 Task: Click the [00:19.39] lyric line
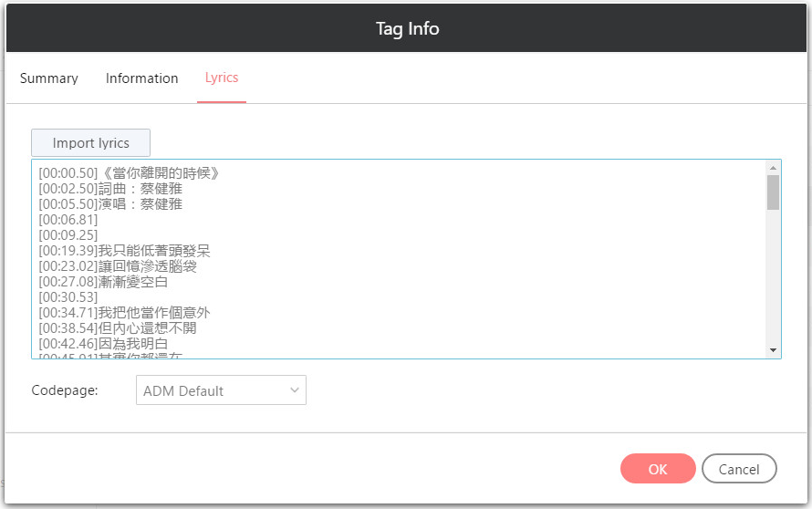(x=124, y=251)
